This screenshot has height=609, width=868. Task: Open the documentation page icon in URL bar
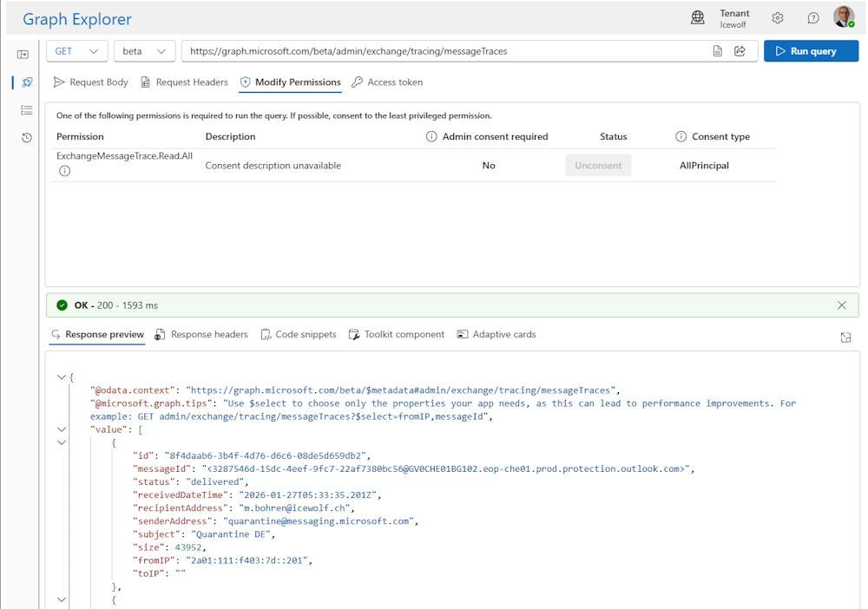click(718, 51)
